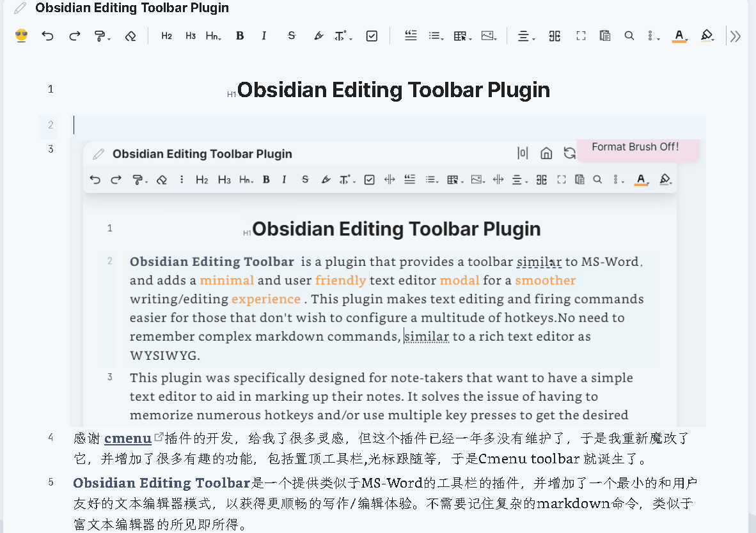Open the list type dropdown in top toolbar
Viewport: 756px width, 533px height.
pyautogui.click(x=436, y=36)
